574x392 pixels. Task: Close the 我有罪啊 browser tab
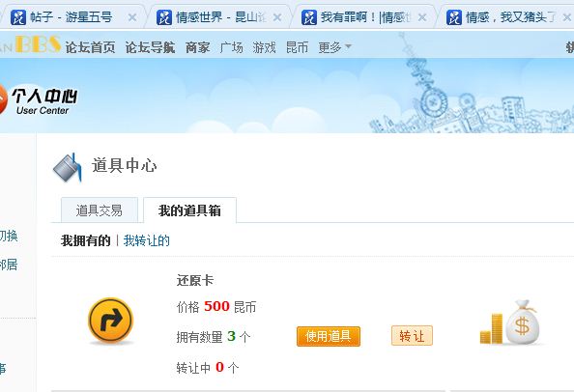coord(422,17)
